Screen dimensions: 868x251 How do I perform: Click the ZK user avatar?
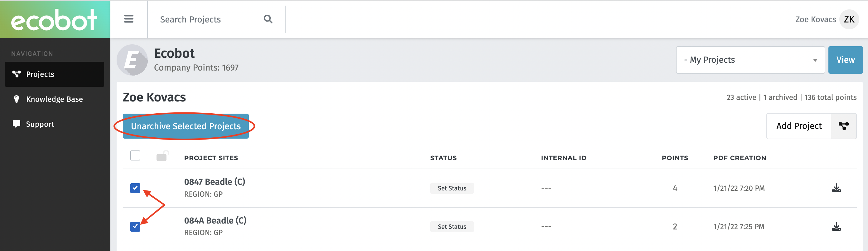tap(849, 20)
